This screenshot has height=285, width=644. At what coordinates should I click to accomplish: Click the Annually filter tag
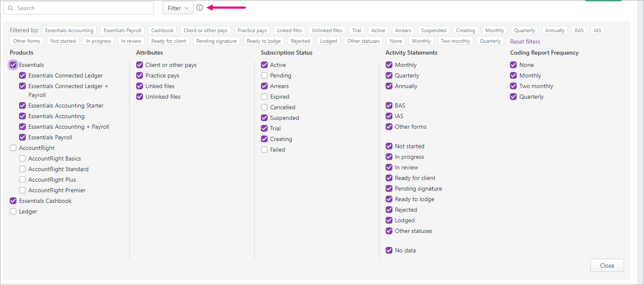point(555,30)
